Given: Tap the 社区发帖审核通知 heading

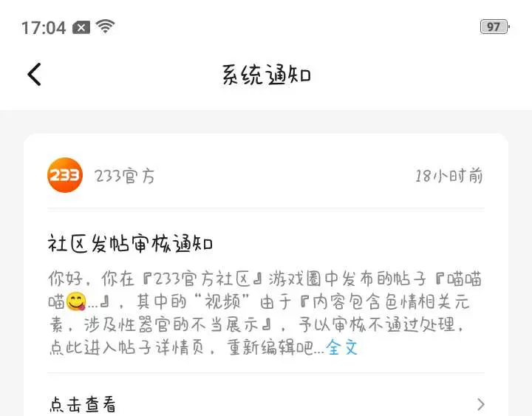Looking at the screenshot, I should [130, 243].
